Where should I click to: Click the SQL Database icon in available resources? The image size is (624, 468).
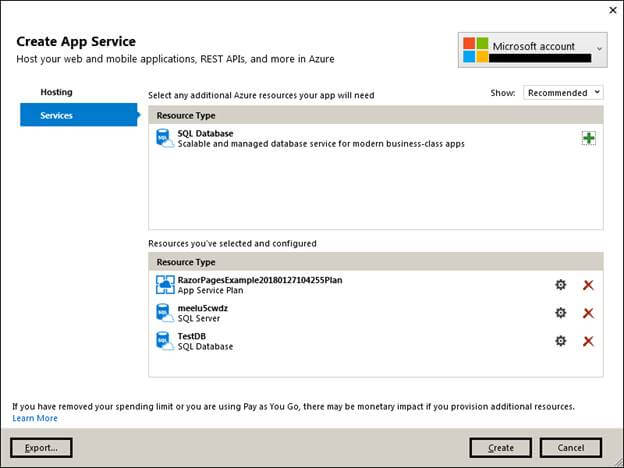(165, 138)
